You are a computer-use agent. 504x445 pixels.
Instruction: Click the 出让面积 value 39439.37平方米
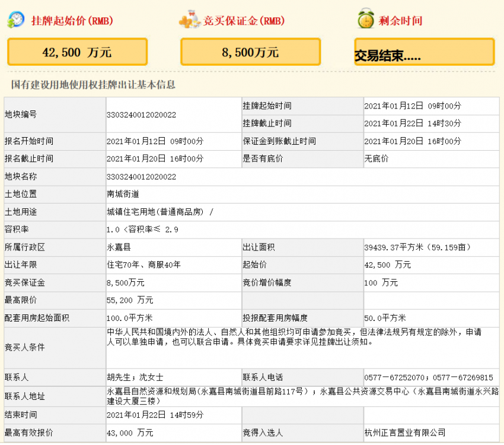coord(411,247)
